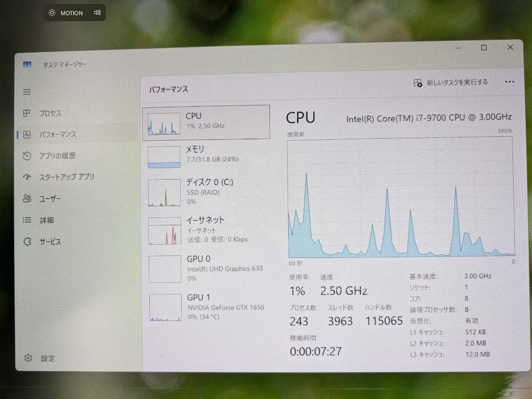Click the SSD (RAID) text
The width and height of the screenshot is (532, 399).
203,192
